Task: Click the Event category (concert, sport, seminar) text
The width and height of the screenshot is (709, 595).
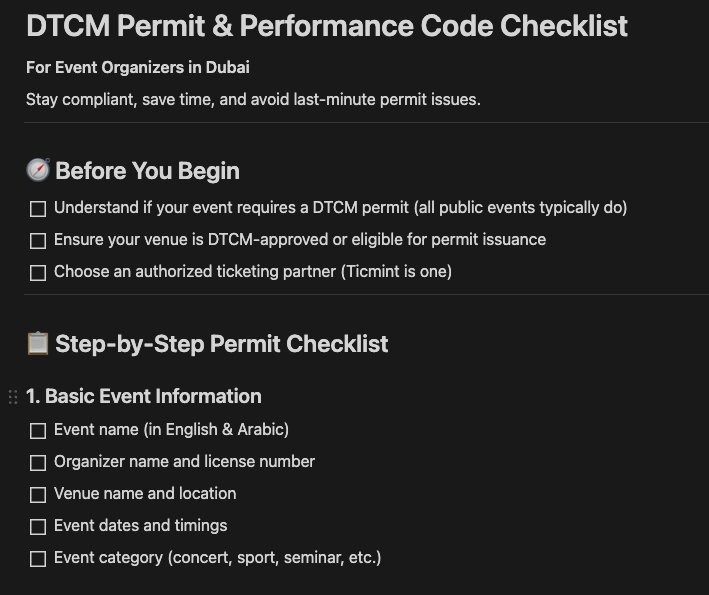Action: coord(217,558)
